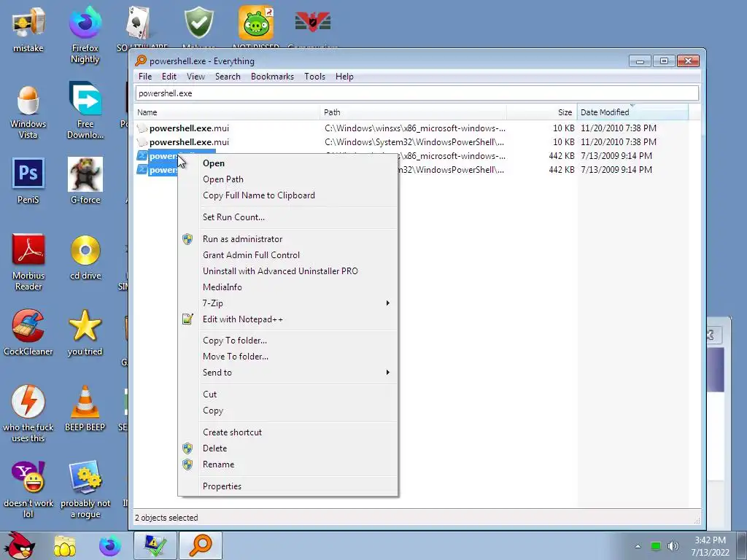Choose Copy To folder...
The image size is (747, 560).
pos(288,341)
